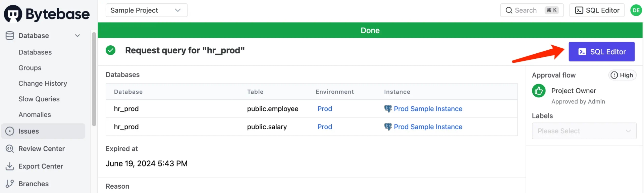Screen dimensions: 644x193
Task: Collapse the Database section chevron
Action: (77, 36)
